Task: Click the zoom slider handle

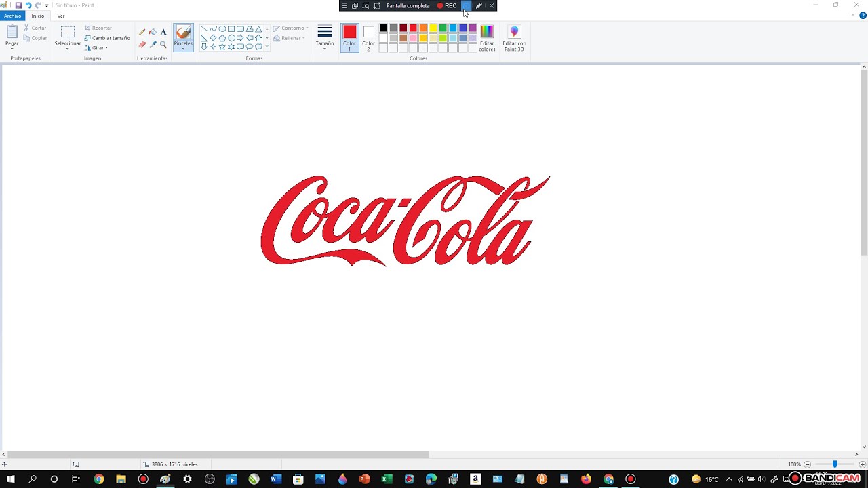Action: click(x=835, y=464)
